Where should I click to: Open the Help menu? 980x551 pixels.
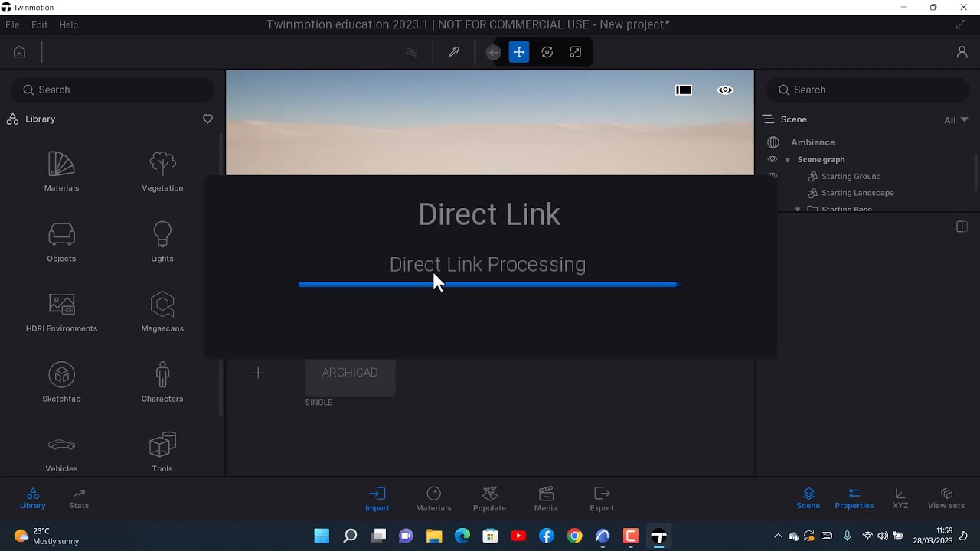pyautogui.click(x=68, y=24)
